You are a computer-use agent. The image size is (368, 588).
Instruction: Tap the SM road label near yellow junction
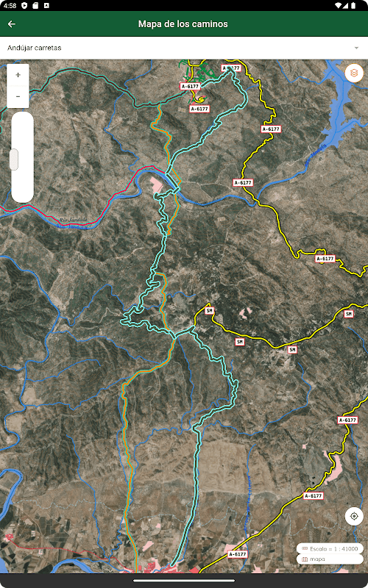coord(210,310)
